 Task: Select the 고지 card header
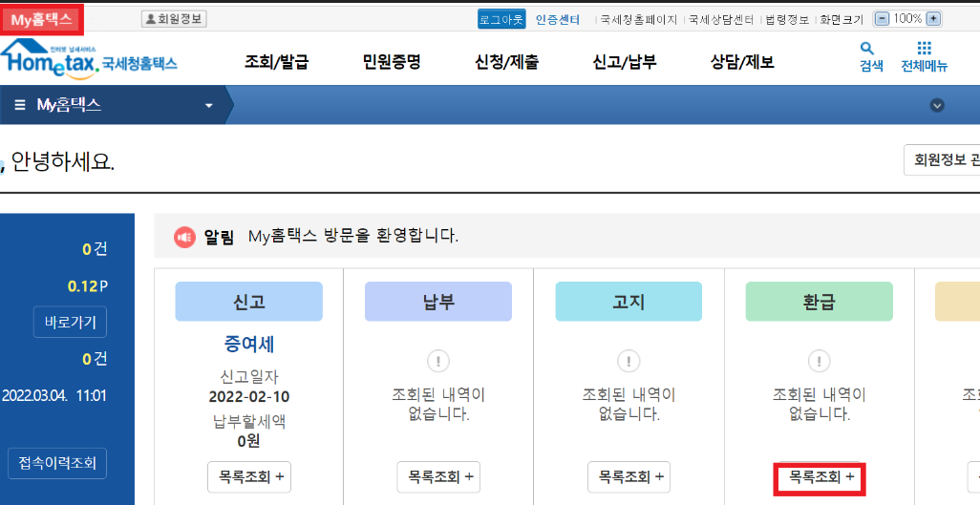tap(628, 302)
